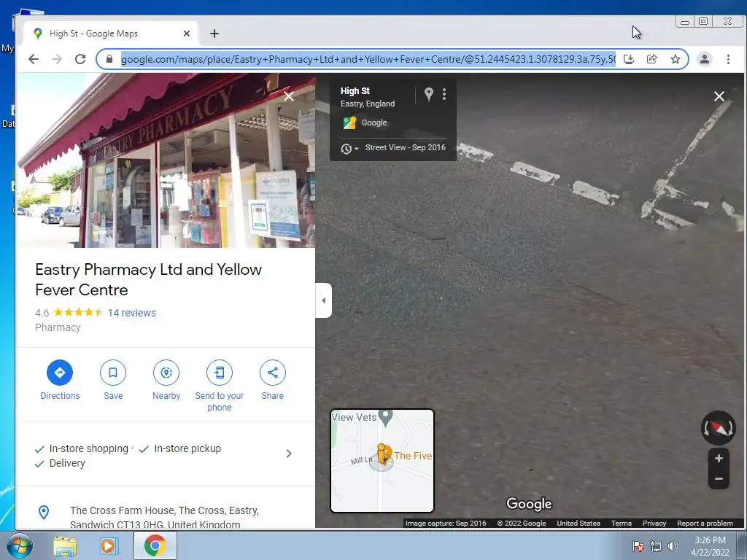Image resolution: width=747 pixels, height=560 pixels.
Task: Share this page icon in address bar
Action: click(x=651, y=59)
